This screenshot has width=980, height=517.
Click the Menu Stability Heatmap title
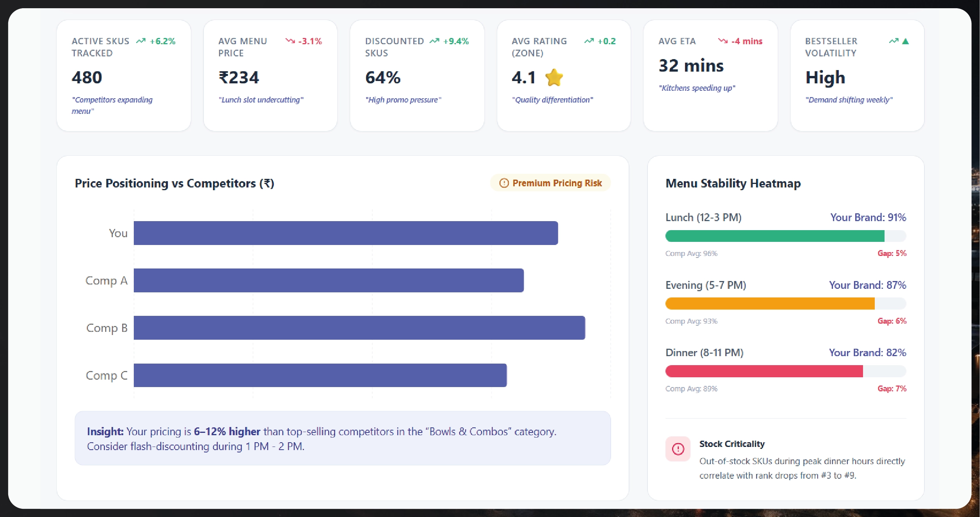tap(733, 183)
